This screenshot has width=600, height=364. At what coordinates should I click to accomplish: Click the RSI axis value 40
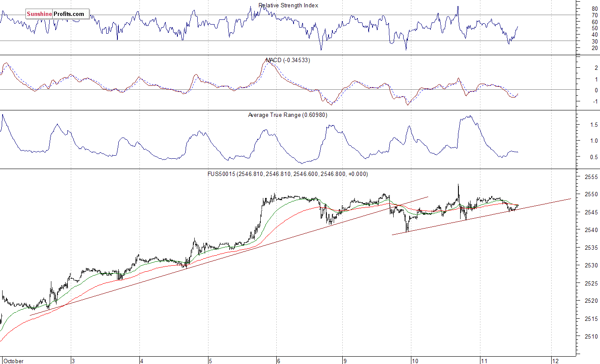click(595, 35)
